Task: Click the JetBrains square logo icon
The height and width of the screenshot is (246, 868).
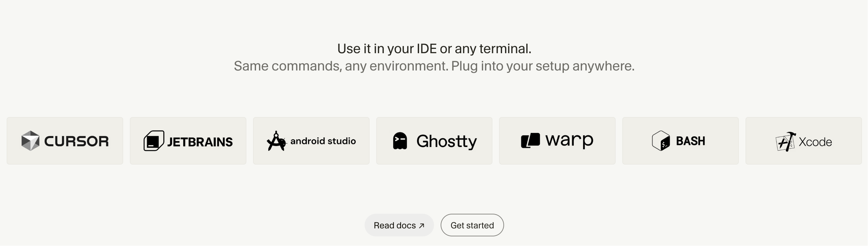Action: point(154,141)
